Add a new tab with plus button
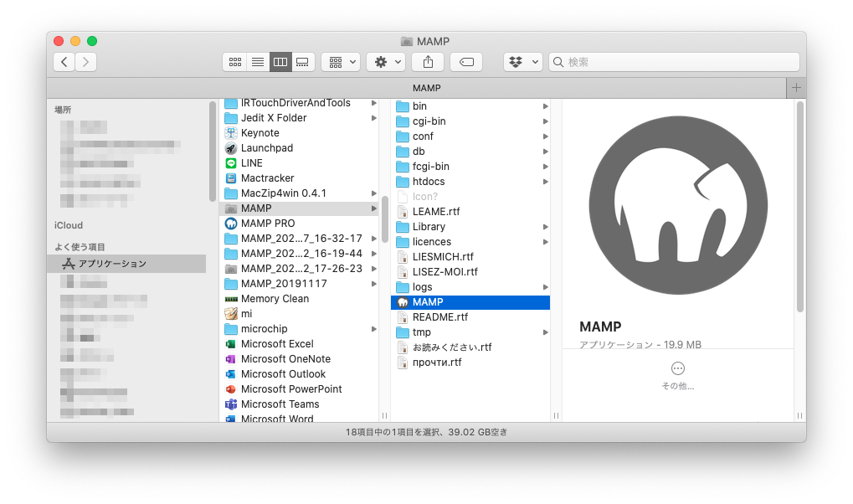The image size is (853, 504). [x=796, y=88]
